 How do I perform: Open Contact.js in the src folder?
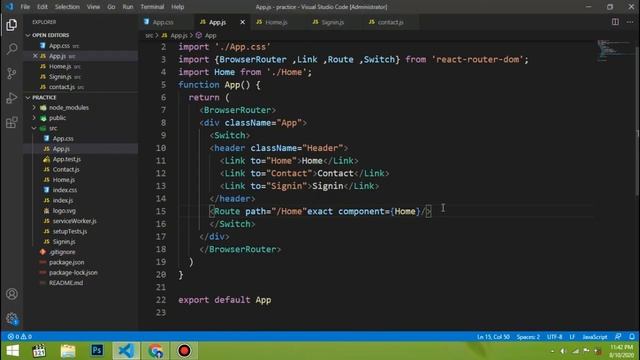coord(66,169)
